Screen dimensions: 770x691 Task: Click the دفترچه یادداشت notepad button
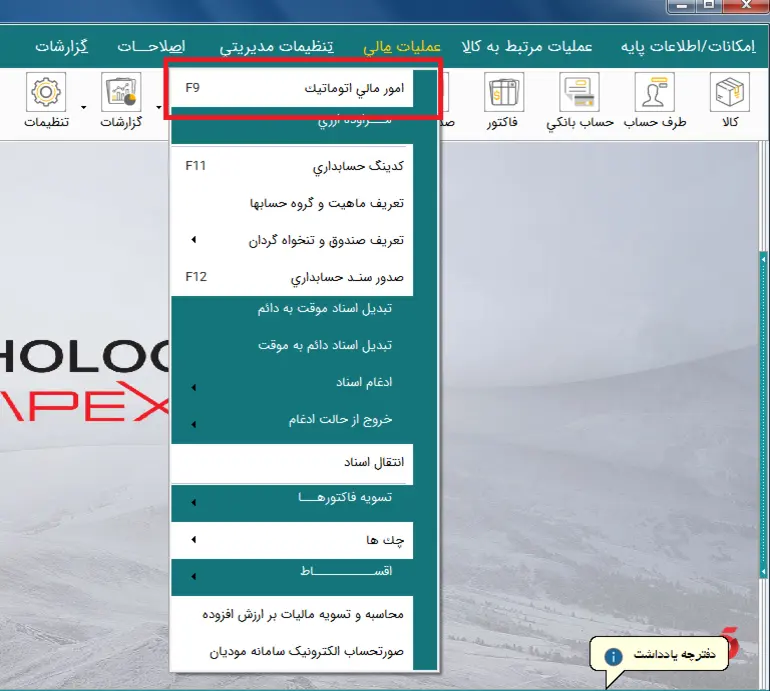click(659, 655)
